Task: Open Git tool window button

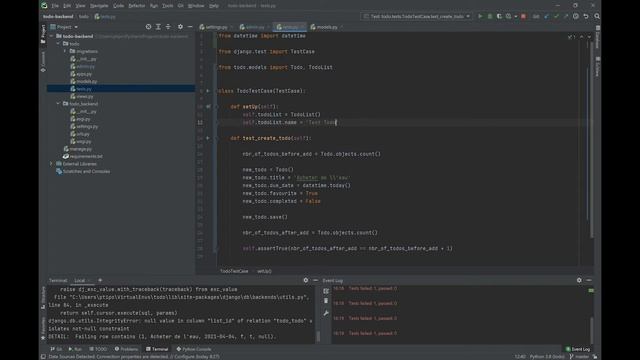Action: pyautogui.click(x=56, y=349)
